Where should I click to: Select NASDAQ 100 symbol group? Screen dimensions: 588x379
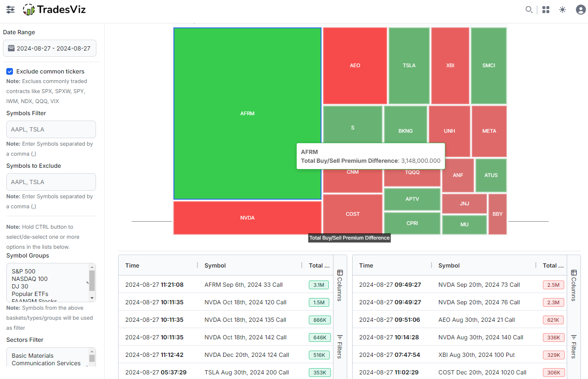coord(30,279)
